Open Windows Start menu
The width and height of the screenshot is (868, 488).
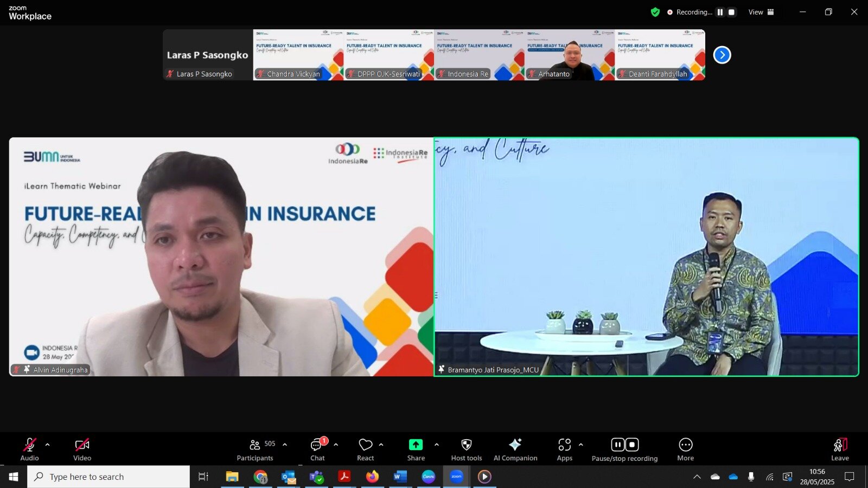tap(14, 477)
